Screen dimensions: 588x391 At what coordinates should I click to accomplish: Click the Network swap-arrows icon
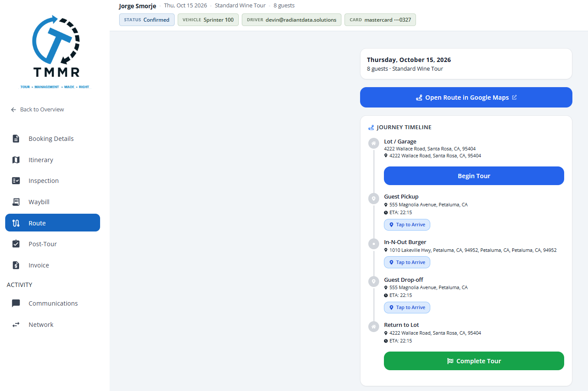click(x=16, y=325)
